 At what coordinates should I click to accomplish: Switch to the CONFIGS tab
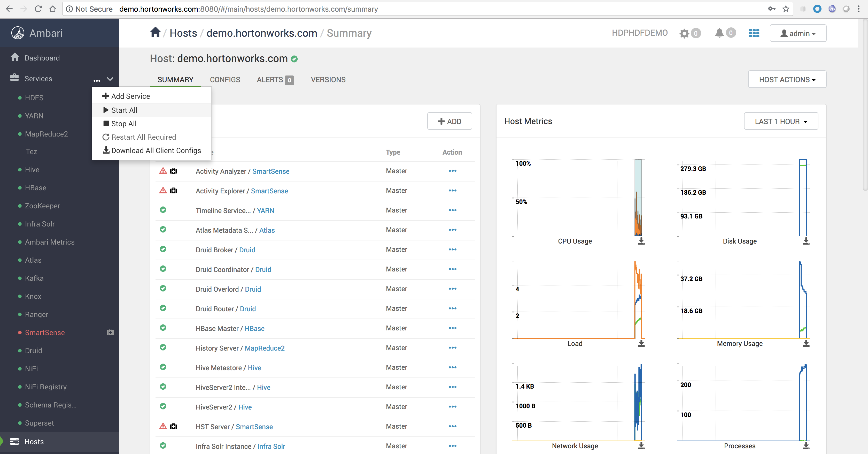coord(225,80)
